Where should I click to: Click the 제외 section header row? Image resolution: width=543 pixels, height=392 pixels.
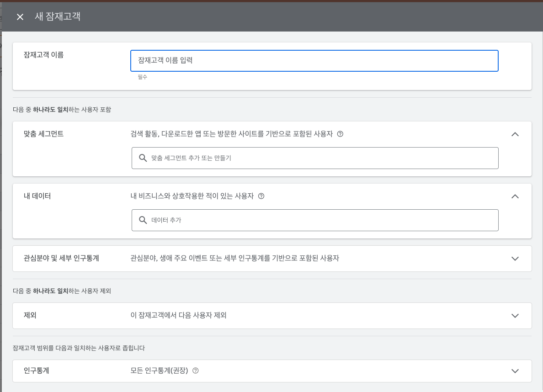(271, 315)
